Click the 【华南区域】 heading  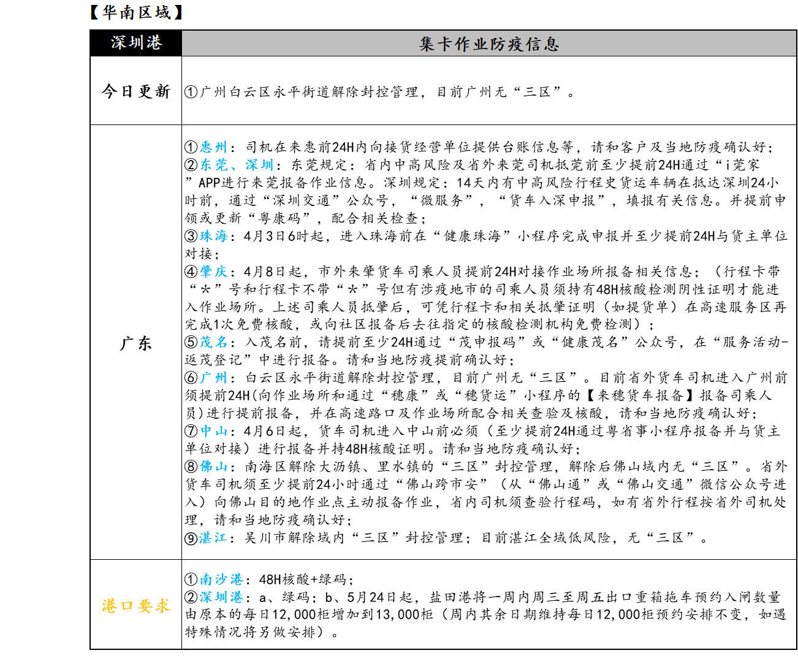pyautogui.click(x=136, y=12)
